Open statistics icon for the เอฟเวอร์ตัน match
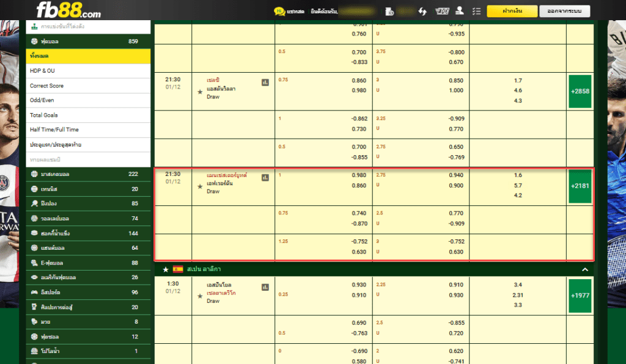Image resolution: width=626 pixels, height=364 pixels. pyautogui.click(x=265, y=177)
